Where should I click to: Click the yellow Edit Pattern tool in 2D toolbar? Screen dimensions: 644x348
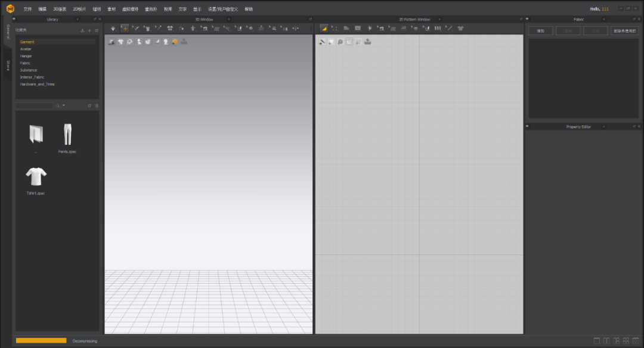[324, 28]
